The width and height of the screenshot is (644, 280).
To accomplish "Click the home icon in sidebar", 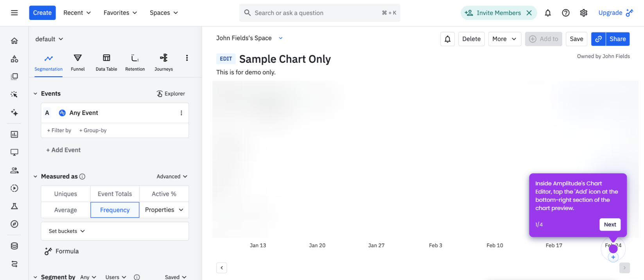I will (14, 41).
